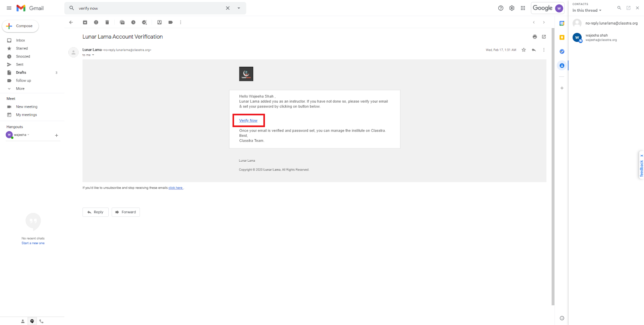Image resolution: width=644 pixels, height=325 pixels.
Task: Move email to Inbox icon
Action: pos(159,23)
